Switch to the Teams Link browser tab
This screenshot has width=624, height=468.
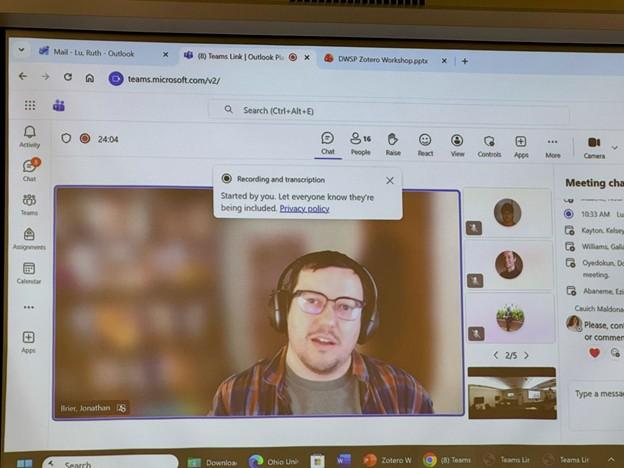click(240, 57)
